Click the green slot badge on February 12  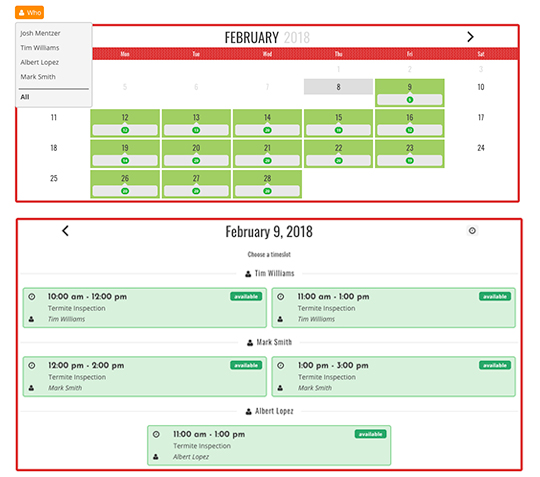(x=125, y=130)
